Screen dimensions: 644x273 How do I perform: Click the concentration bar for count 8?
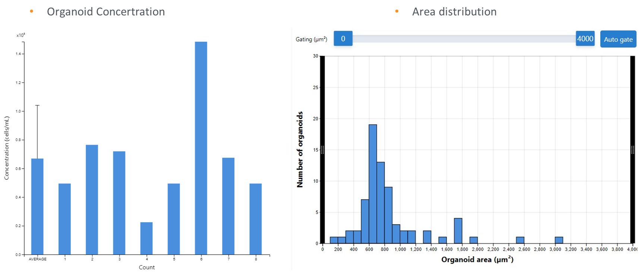click(x=255, y=219)
